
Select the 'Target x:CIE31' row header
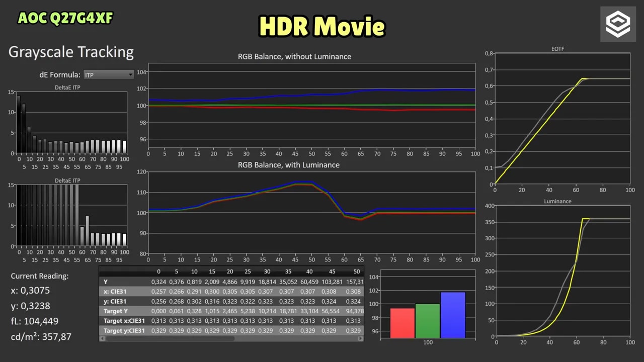[124, 321]
